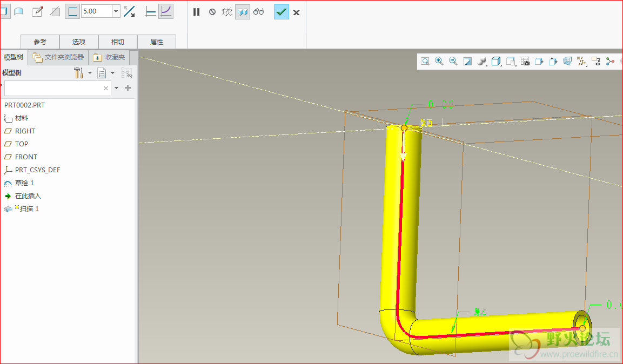Toggle the thin feature option button
Viewport: 623px width, 364px height.
pos(72,11)
